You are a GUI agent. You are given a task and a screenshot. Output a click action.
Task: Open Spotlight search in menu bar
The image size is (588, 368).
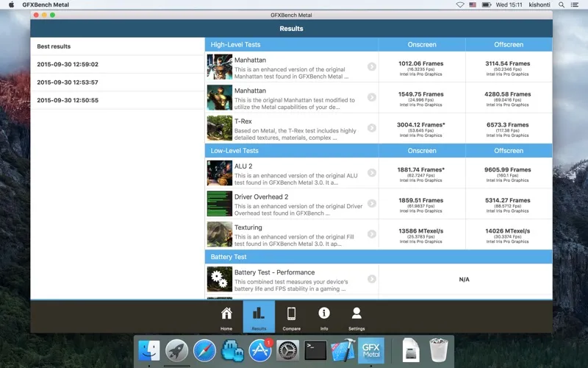tap(563, 4)
